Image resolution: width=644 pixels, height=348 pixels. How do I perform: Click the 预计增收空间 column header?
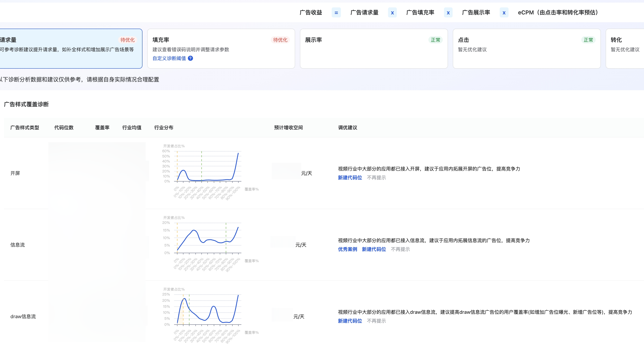[x=288, y=127]
